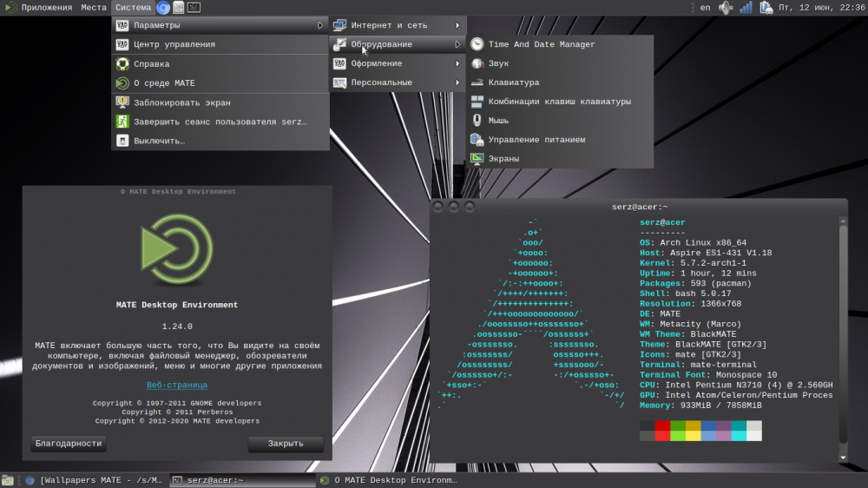This screenshot has width=868, height=488.
Task: Click the show desktop taskbar icon
Action: [x=8, y=480]
